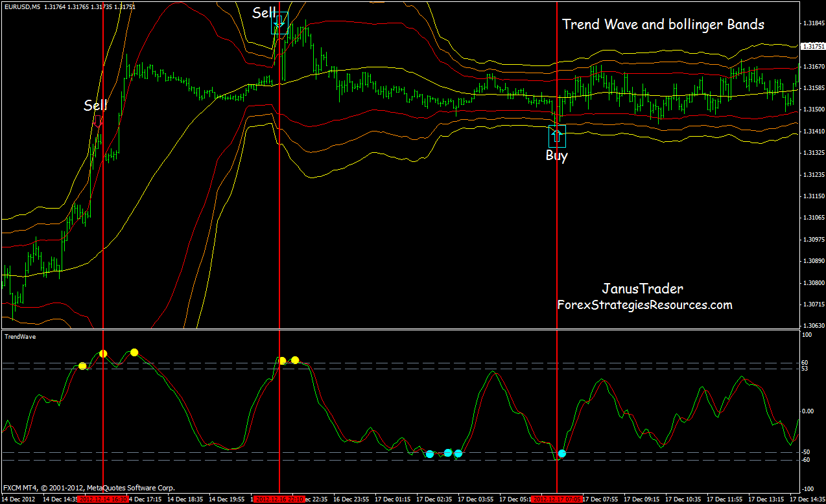826x504 pixels.
Task: Click the '17 Dec 11:55' time axis label
Action: [725, 499]
